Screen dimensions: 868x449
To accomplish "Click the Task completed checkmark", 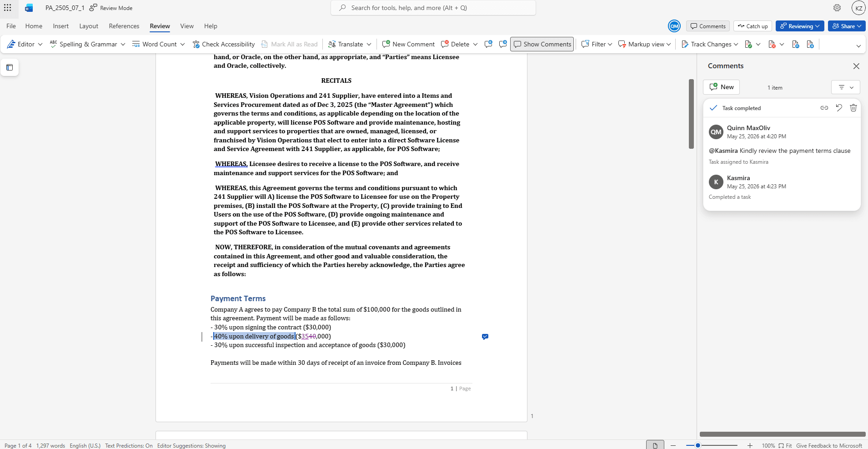I will pos(713,108).
